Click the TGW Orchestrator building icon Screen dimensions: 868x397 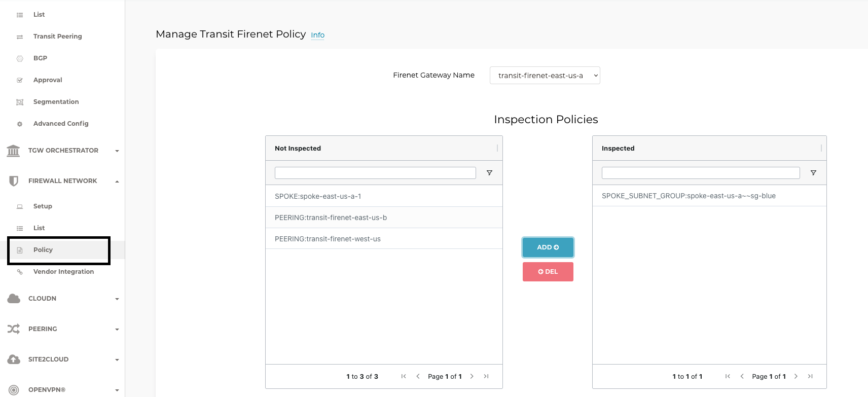click(x=13, y=151)
